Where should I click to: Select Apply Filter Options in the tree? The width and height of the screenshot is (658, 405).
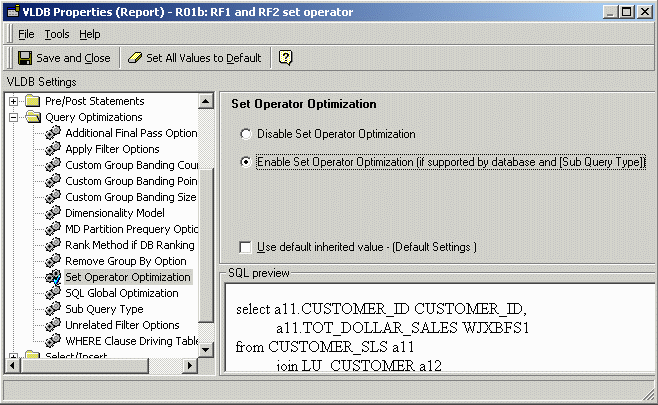tap(112, 149)
